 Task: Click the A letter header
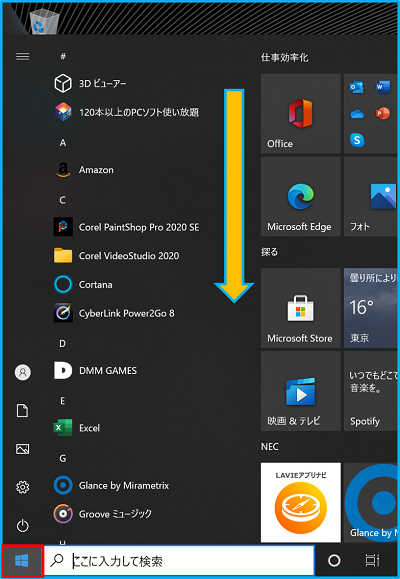tap(63, 143)
